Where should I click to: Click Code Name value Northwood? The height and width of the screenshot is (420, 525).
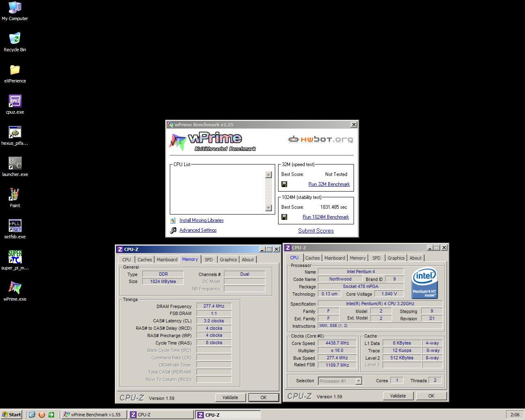(340, 279)
